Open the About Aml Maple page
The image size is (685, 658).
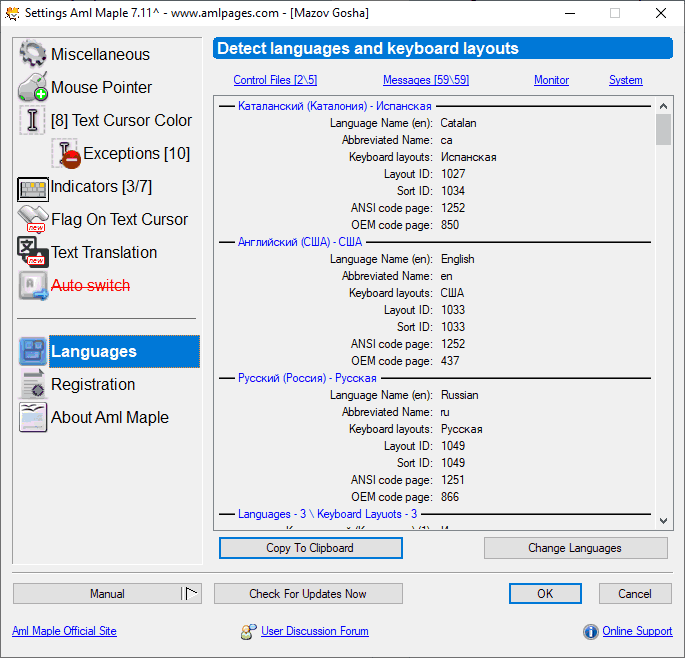(110, 417)
